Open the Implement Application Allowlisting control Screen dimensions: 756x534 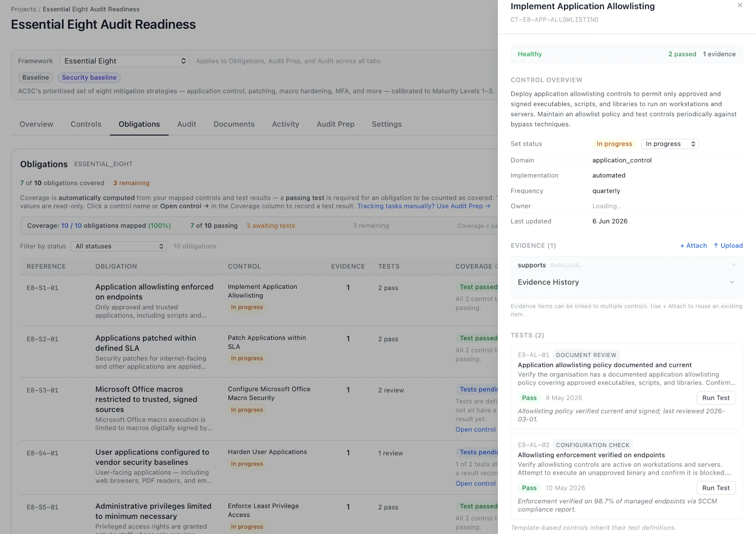pyautogui.click(x=262, y=291)
